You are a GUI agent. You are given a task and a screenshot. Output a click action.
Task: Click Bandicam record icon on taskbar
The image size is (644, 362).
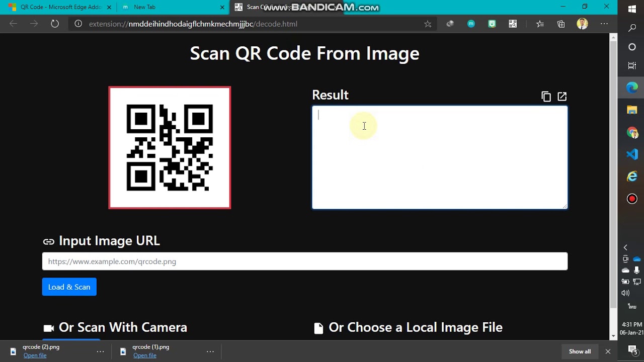[632, 199]
